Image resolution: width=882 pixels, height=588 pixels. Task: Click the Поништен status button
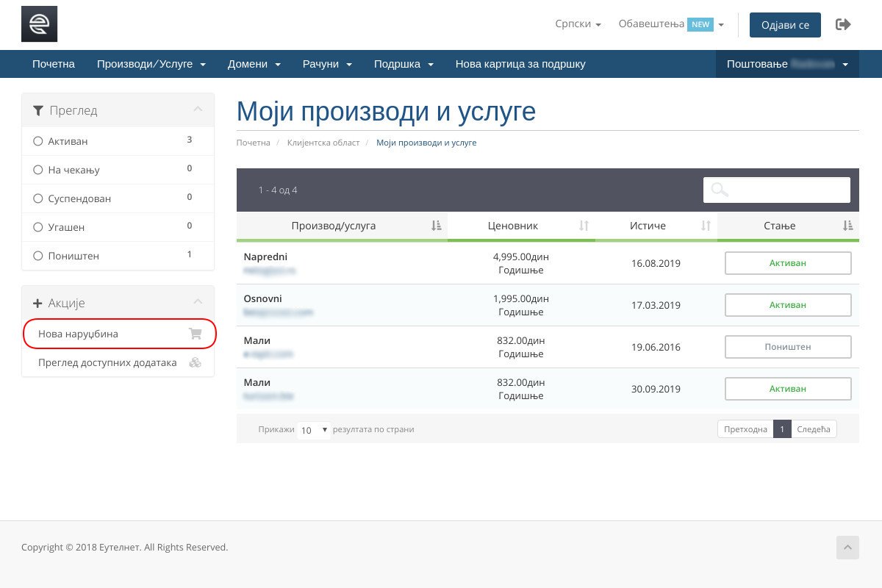tap(788, 347)
